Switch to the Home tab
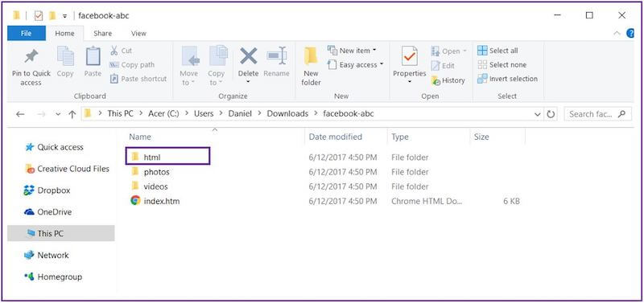 point(64,34)
